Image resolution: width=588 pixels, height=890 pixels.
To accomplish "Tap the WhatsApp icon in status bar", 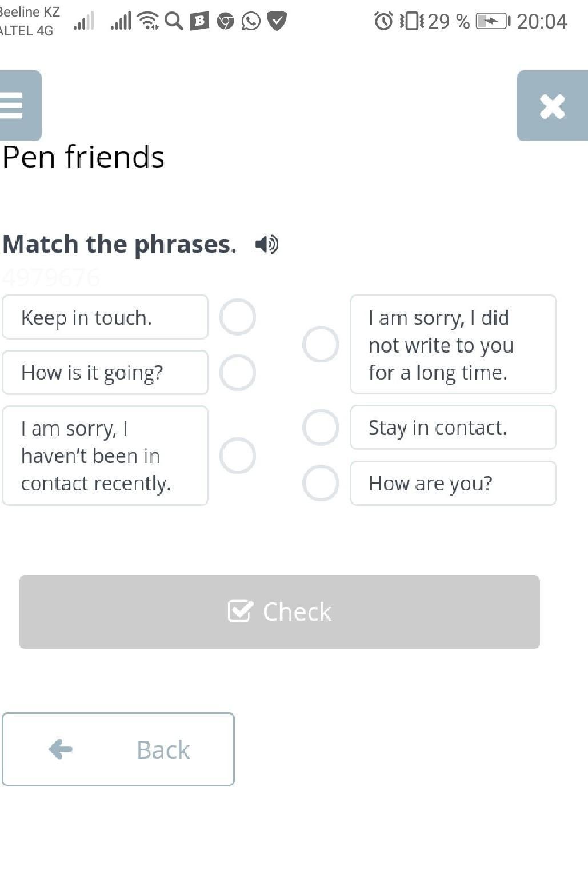I will (x=251, y=22).
